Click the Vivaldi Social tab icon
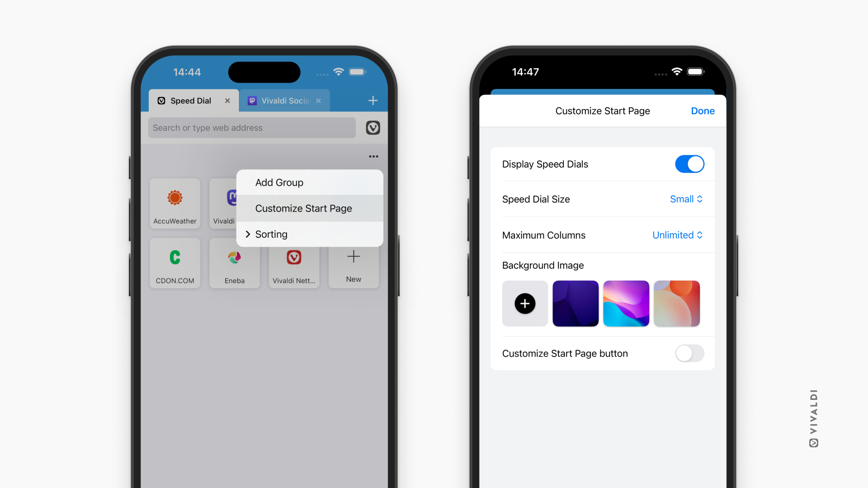 point(252,100)
